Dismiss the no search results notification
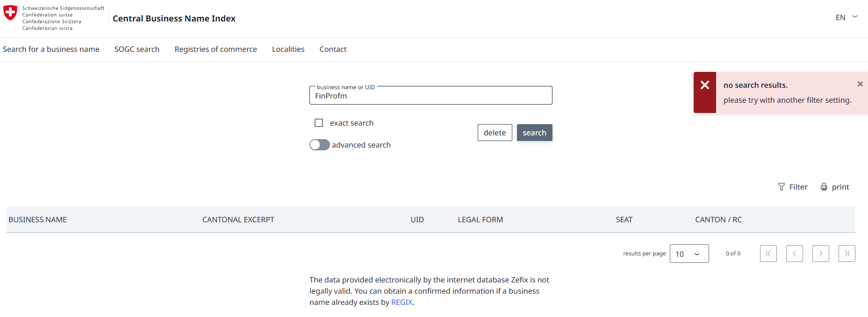The width and height of the screenshot is (868, 317). tap(860, 84)
